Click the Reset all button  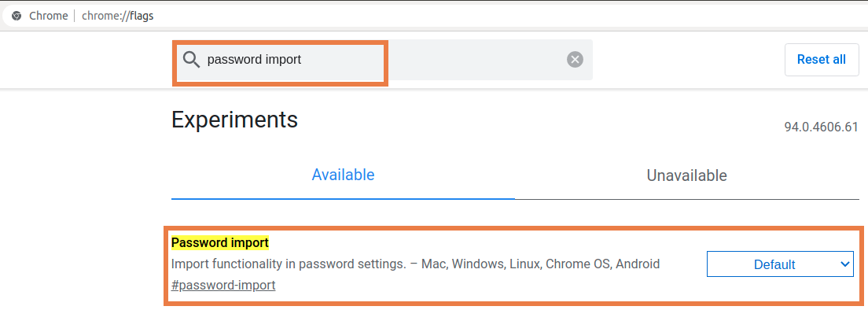click(822, 59)
